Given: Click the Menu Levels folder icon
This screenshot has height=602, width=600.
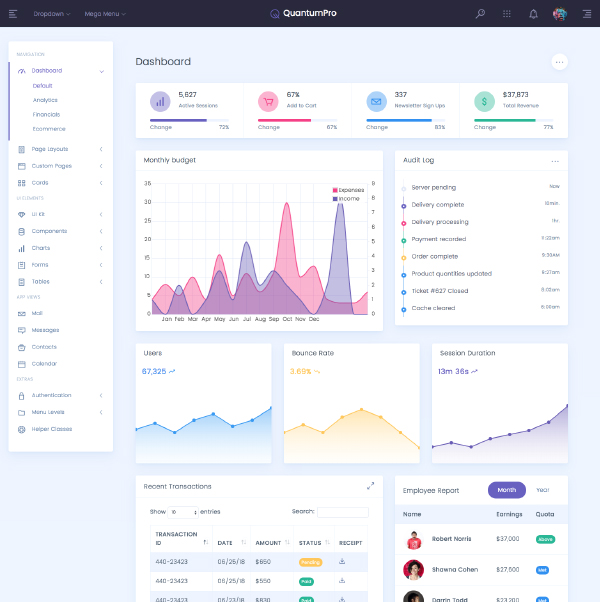Looking at the screenshot, I should click(x=21, y=413).
